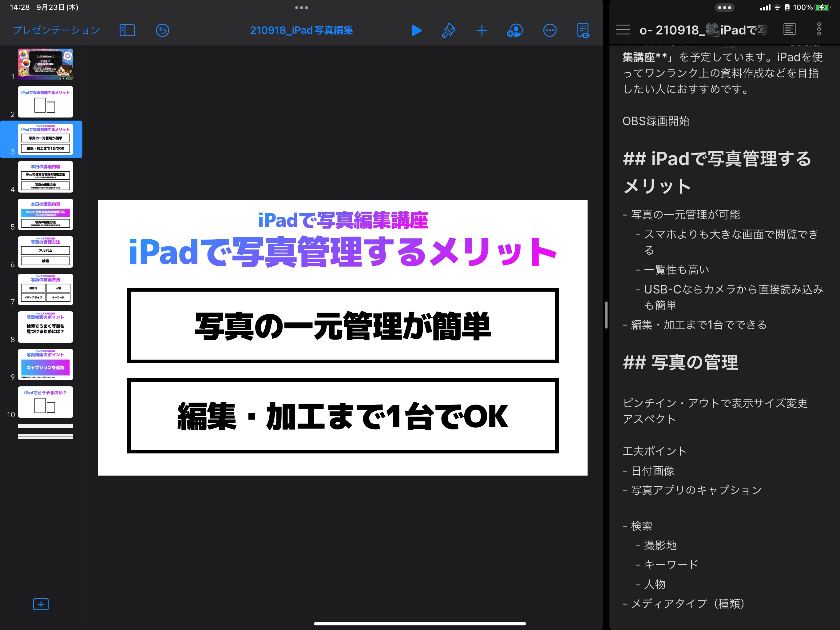Select slide subtitle iPadで写真編集講座
Screen dimensions: 840x630
click(343, 220)
